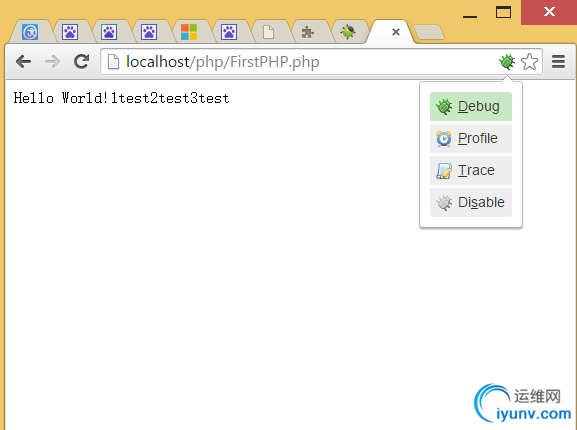
Task: Minimize the browser window
Action: point(470,17)
